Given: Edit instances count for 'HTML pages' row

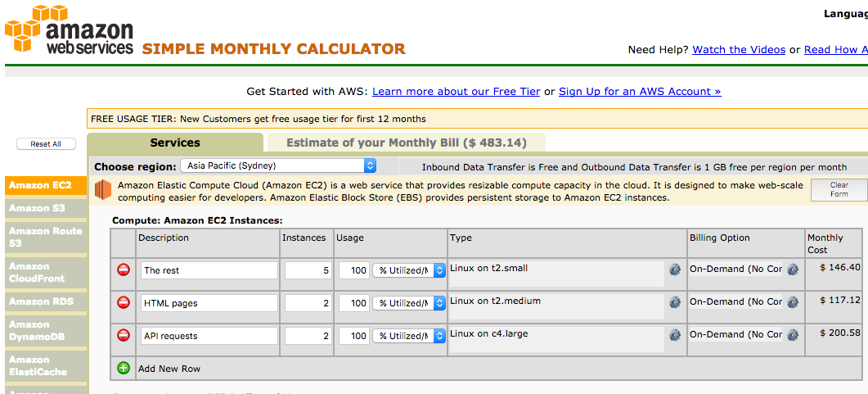Looking at the screenshot, I should (x=308, y=303).
